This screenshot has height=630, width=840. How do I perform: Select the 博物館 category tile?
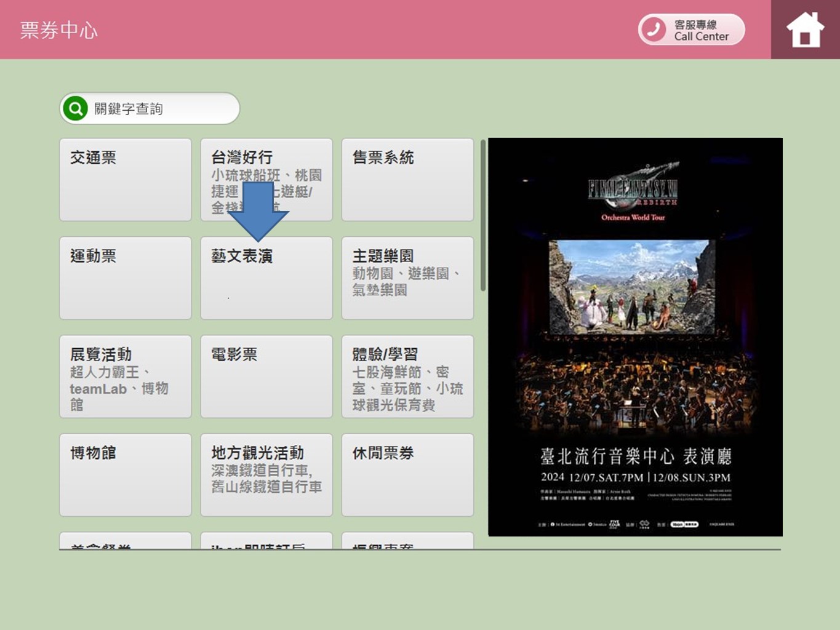point(126,475)
